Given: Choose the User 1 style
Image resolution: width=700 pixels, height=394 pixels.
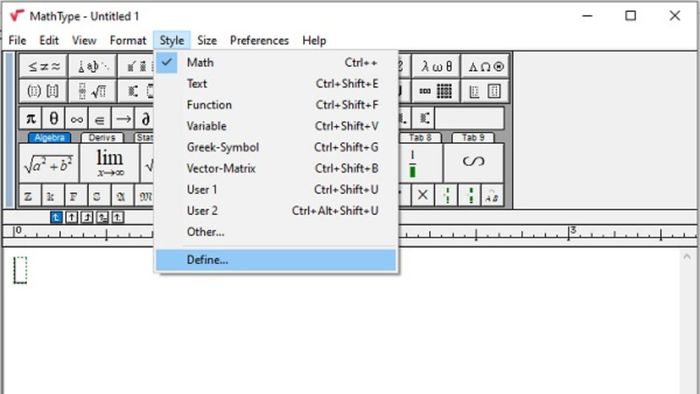Looking at the screenshot, I should (x=276, y=190).
